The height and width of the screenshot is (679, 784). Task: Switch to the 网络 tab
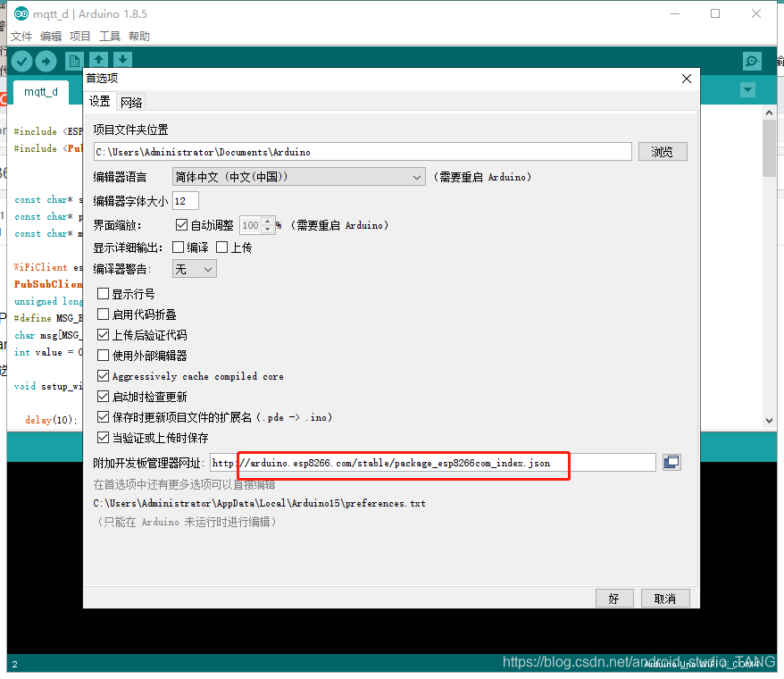tap(131, 103)
